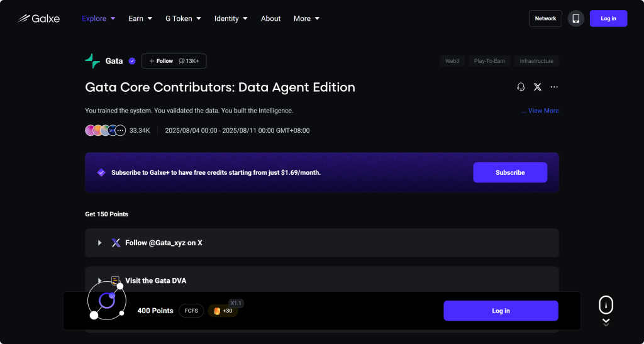Click the Subscribe button
This screenshot has height=344, width=644.
pos(510,172)
